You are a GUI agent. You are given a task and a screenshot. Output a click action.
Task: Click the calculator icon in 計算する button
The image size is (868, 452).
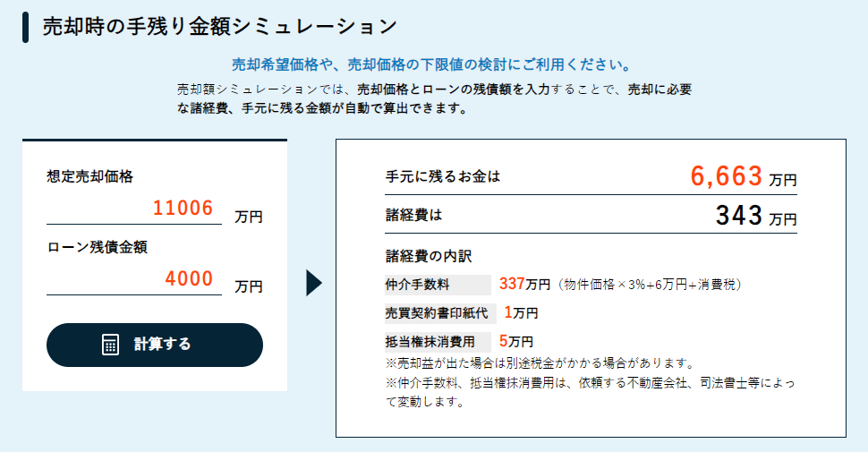tap(110, 345)
